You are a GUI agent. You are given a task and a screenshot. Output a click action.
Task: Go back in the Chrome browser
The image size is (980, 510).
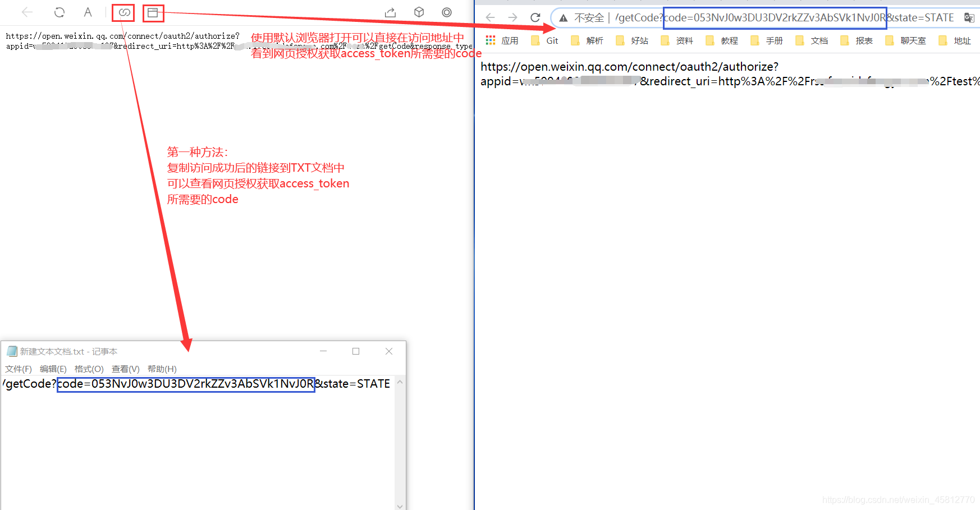pyautogui.click(x=490, y=17)
